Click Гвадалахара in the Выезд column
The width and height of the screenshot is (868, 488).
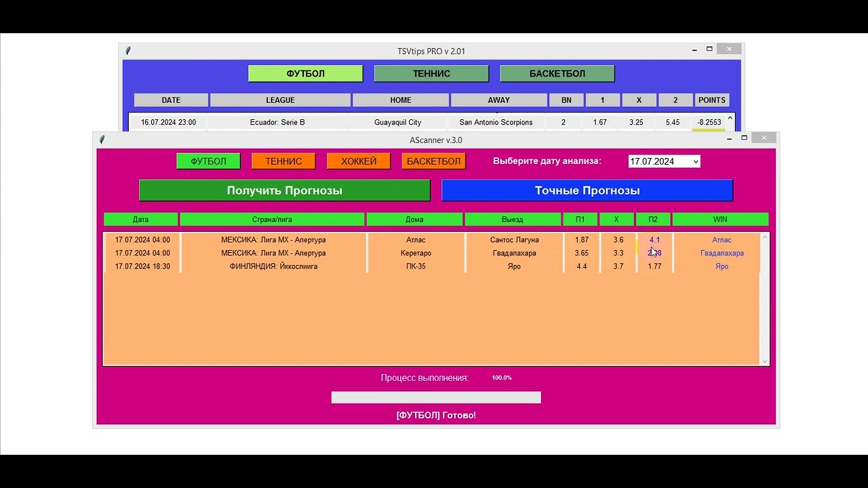click(514, 253)
